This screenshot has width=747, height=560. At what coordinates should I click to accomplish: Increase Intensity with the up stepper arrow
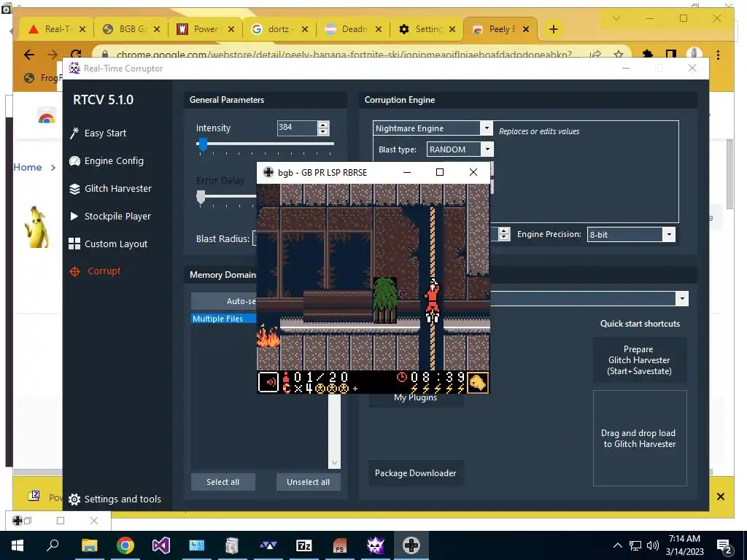323,125
